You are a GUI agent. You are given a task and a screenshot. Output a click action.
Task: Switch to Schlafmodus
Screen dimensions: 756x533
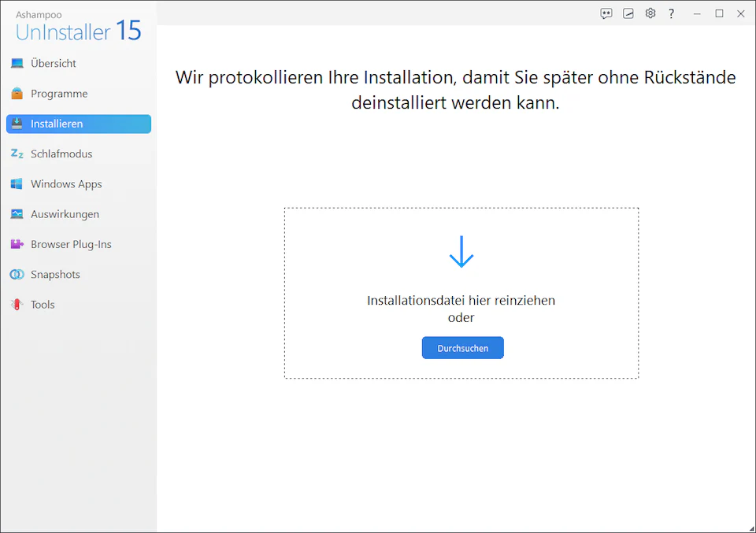tap(79, 154)
